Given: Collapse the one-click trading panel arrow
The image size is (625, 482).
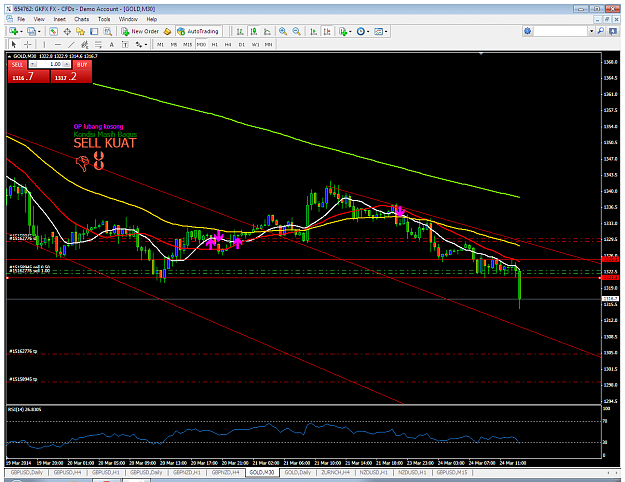Looking at the screenshot, I should [10, 56].
